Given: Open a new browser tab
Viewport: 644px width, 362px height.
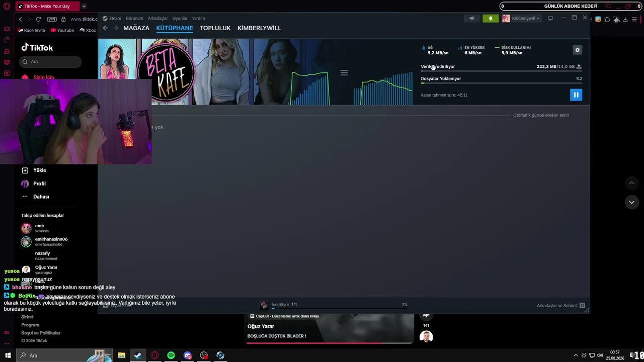Looking at the screenshot, I should [x=84, y=6].
